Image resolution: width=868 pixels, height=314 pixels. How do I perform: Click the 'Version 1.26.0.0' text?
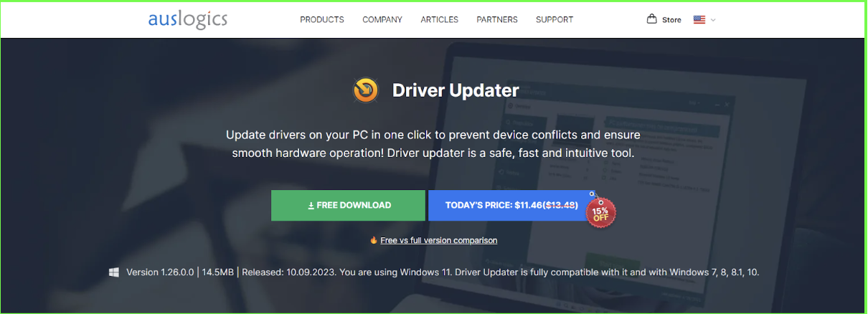point(160,272)
